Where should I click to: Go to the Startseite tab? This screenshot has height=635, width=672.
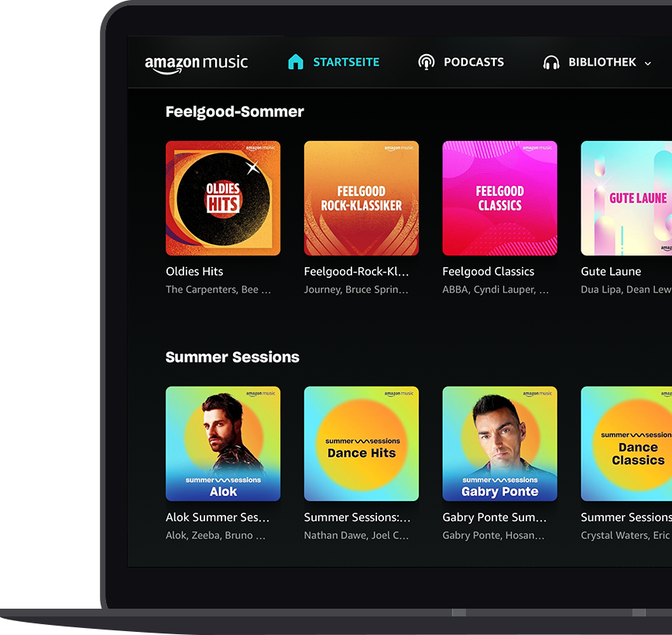point(346,62)
